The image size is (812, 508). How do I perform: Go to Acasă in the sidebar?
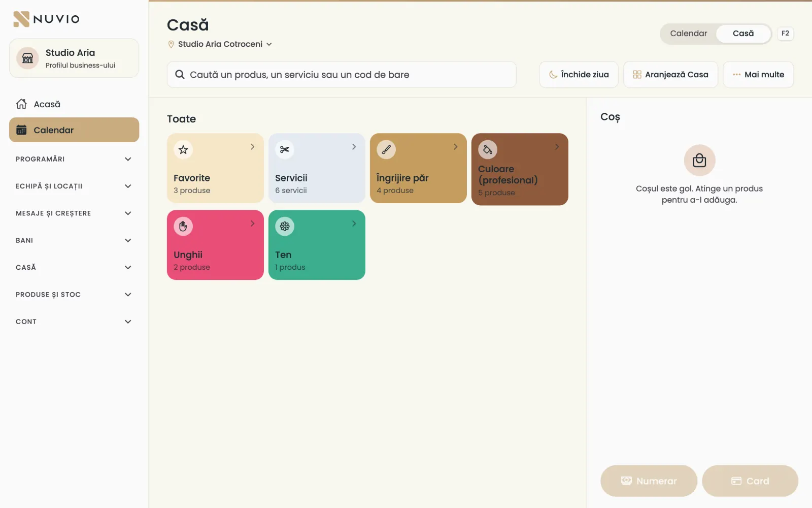[x=74, y=104]
